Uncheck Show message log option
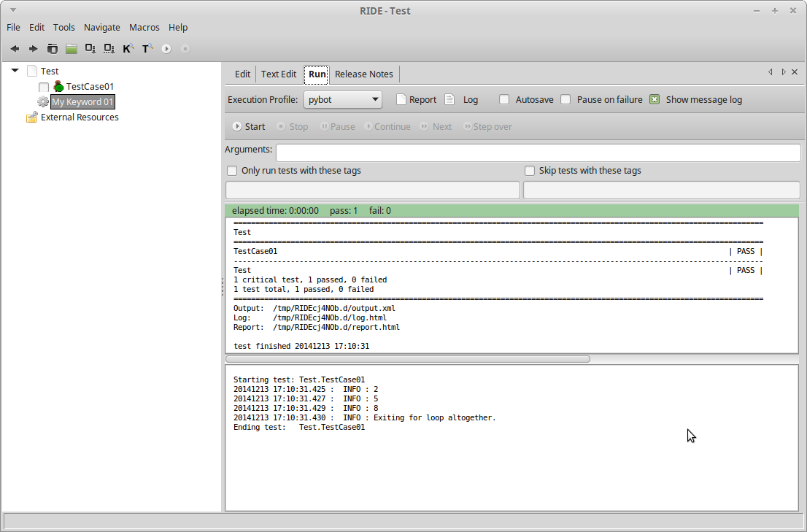 point(655,100)
